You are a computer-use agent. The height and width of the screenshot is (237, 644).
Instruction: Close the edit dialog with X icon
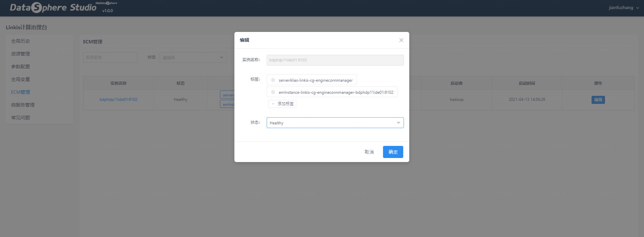coord(401,40)
